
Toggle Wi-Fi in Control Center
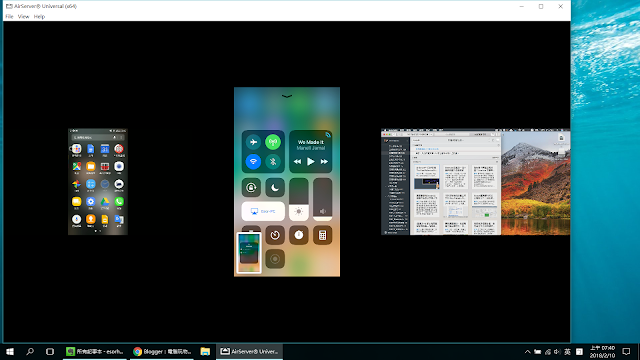253,162
